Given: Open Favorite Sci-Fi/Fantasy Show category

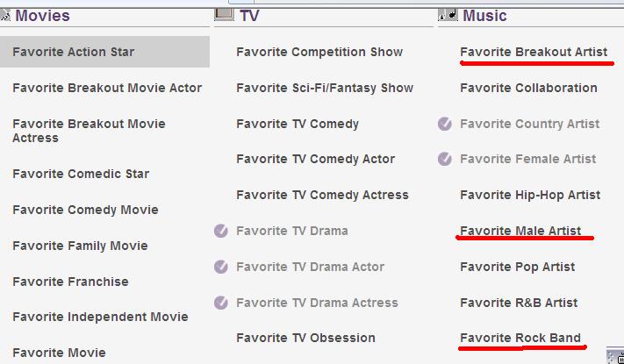Looking at the screenshot, I should [324, 88].
